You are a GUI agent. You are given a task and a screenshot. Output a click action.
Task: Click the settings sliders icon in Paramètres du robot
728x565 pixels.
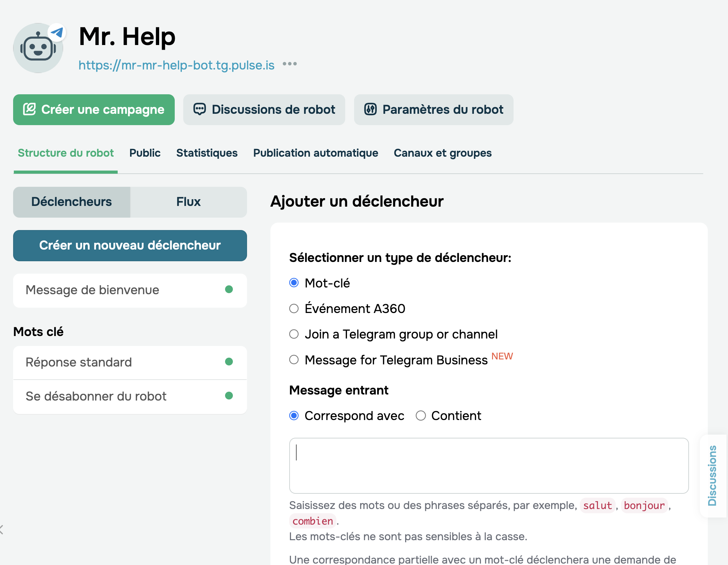pyautogui.click(x=370, y=109)
